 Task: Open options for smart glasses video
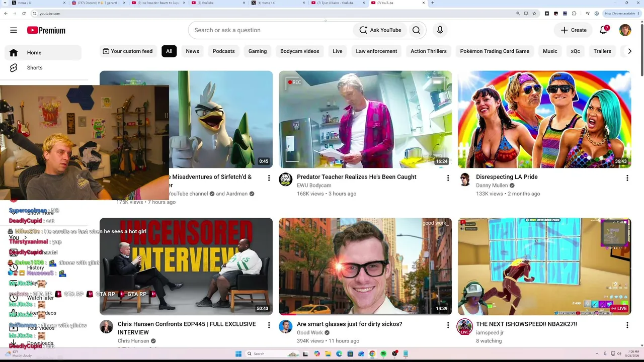(448, 325)
